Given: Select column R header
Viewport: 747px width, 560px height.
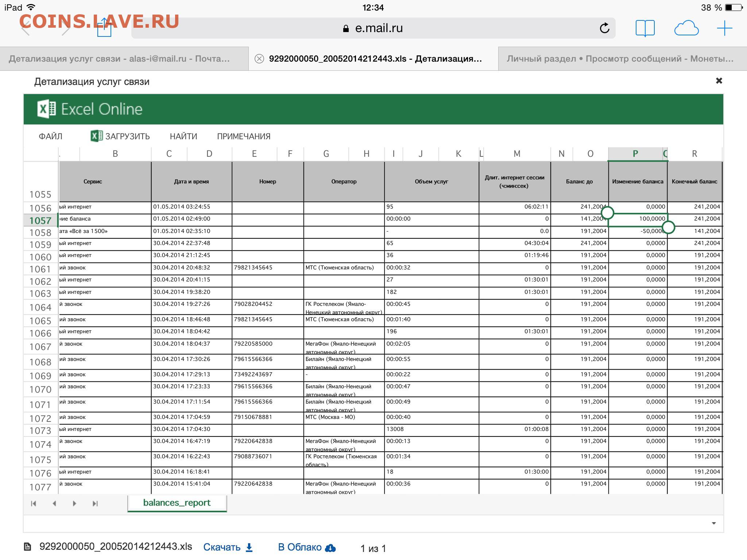Looking at the screenshot, I should click(x=694, y=154).
